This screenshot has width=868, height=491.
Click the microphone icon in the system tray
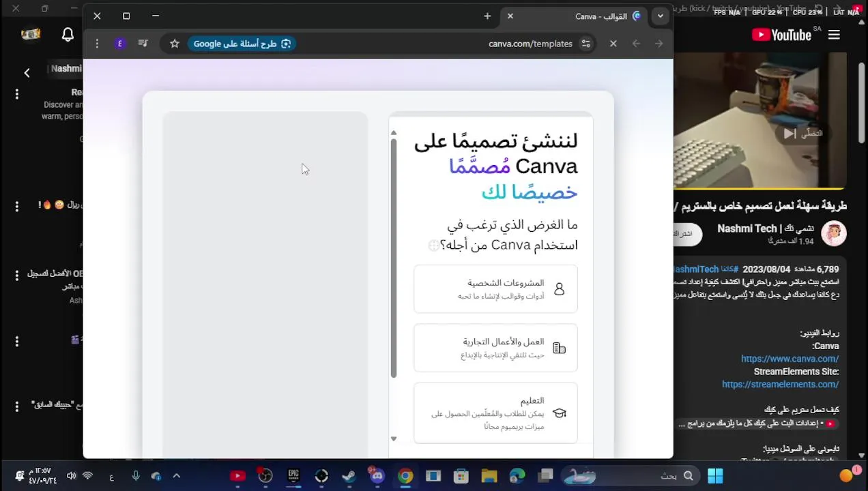135,476
